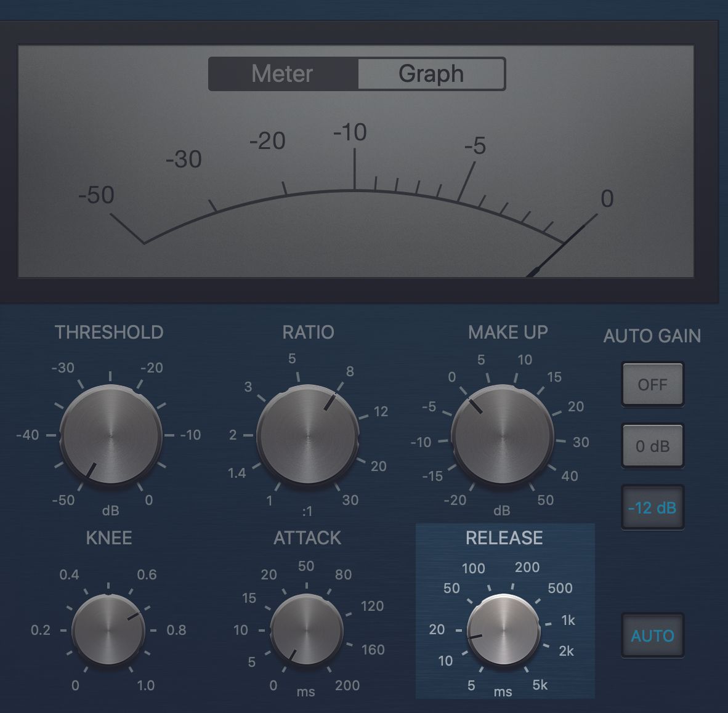Click the RATIO label
Image resolution: width=728 pixels, height=713 pixels.
[x=309, y=332]
